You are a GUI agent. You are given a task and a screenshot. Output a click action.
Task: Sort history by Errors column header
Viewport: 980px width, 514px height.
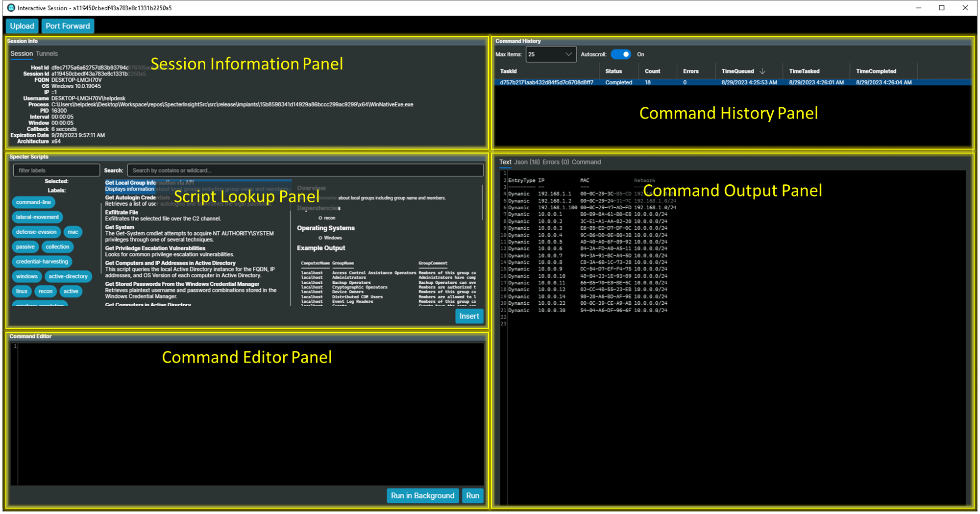tap(691, 72)
